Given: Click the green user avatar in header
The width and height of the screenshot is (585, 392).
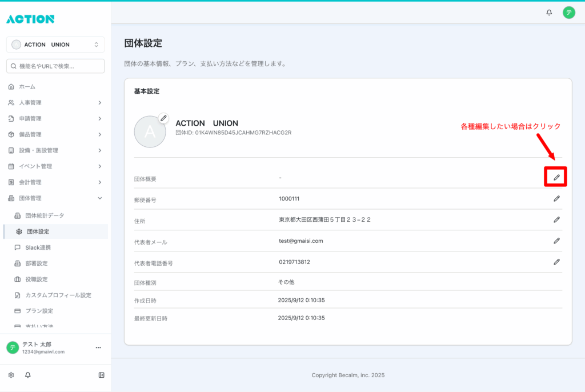Looking at the screenshot, I should (568, 12).
